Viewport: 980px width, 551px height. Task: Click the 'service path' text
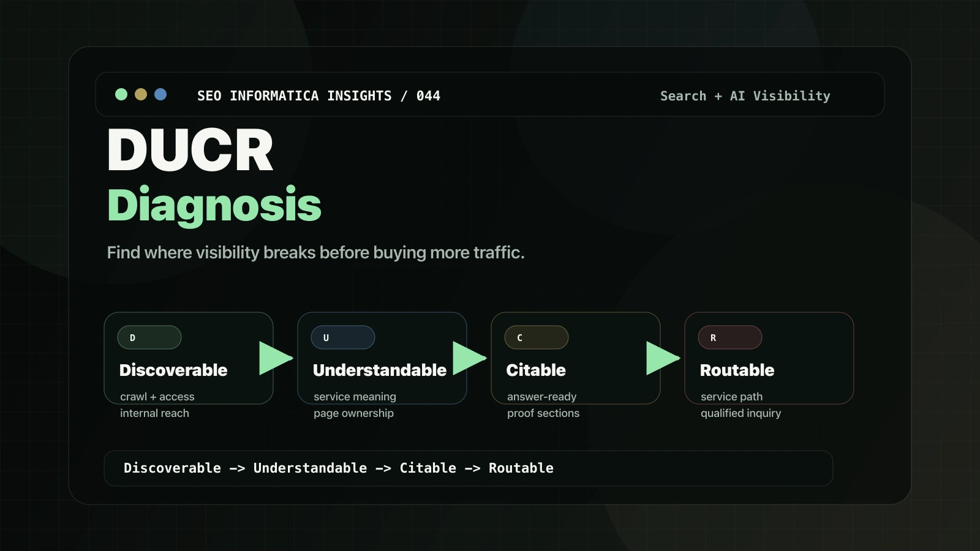731,397
